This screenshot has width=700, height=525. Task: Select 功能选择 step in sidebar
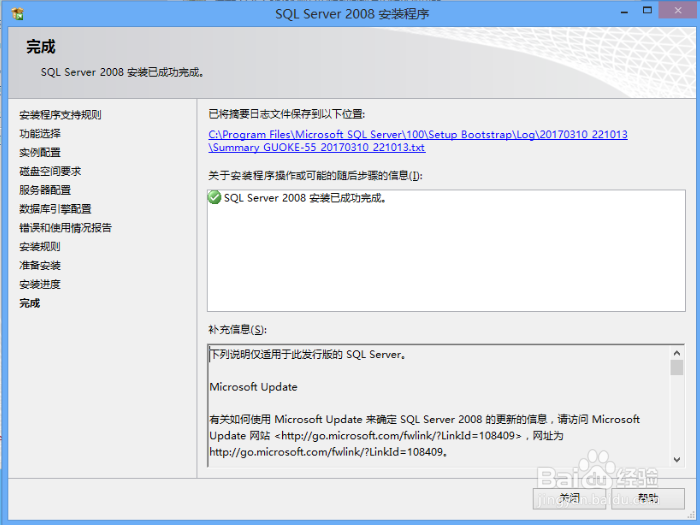tap(40, 133)
